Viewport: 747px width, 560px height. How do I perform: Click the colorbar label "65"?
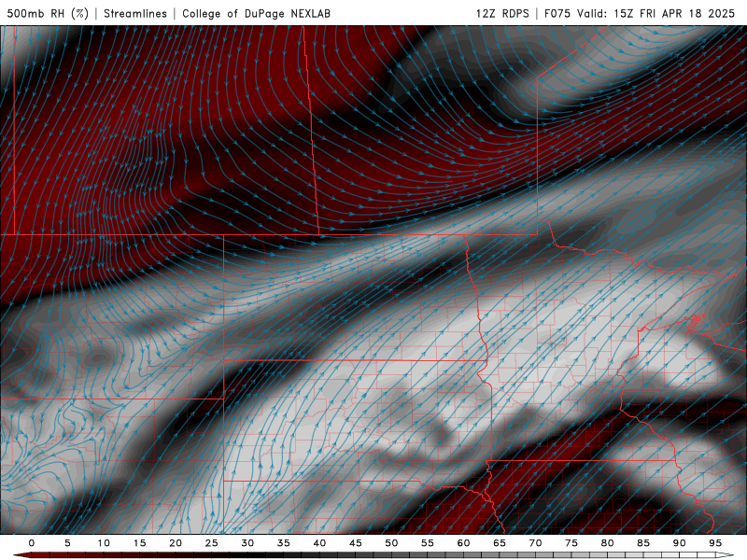(500, 543)
